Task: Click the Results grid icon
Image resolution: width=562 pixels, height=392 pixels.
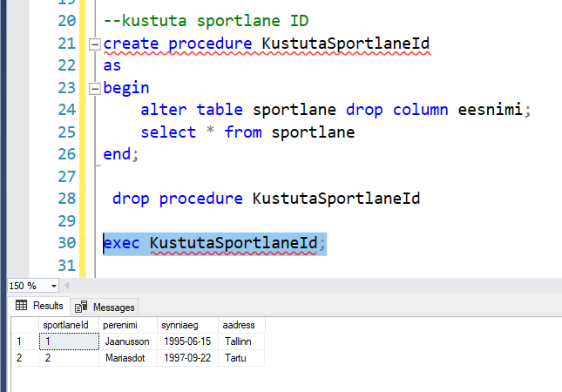Action: pos(22,306)
